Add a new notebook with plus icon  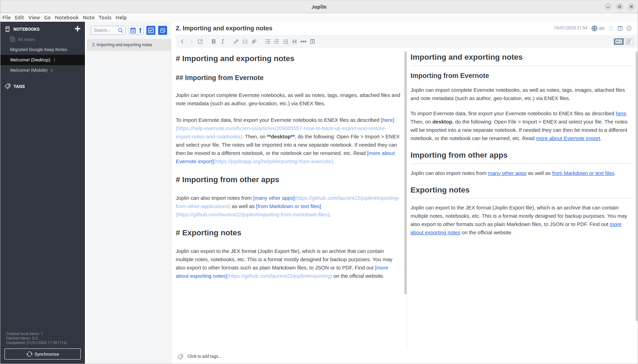pos(78,29)
